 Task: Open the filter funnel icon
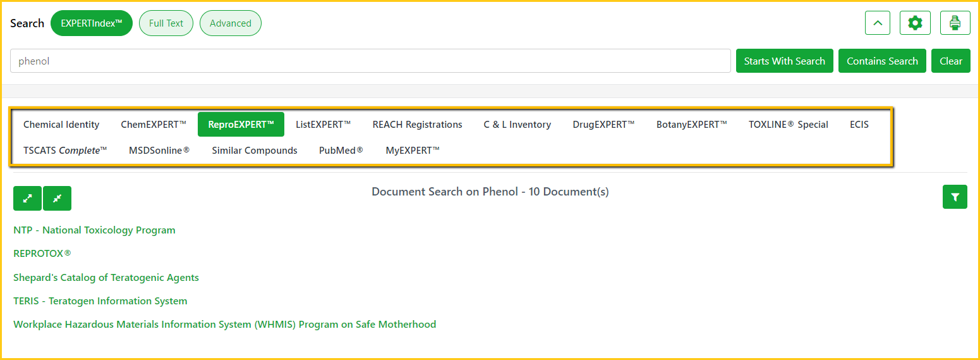pyautogui.click(x=954, y=197)
